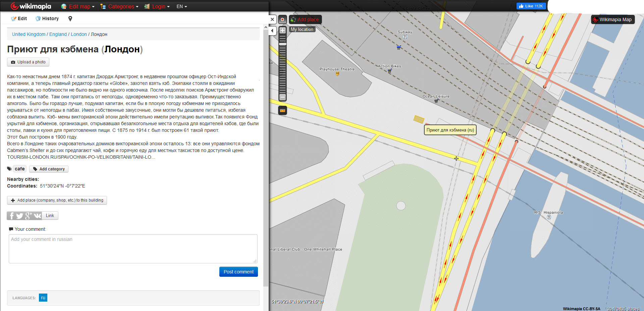Zoom in with plus button
644x311 pixels.
pyautogui.click(x=282, y=31)
